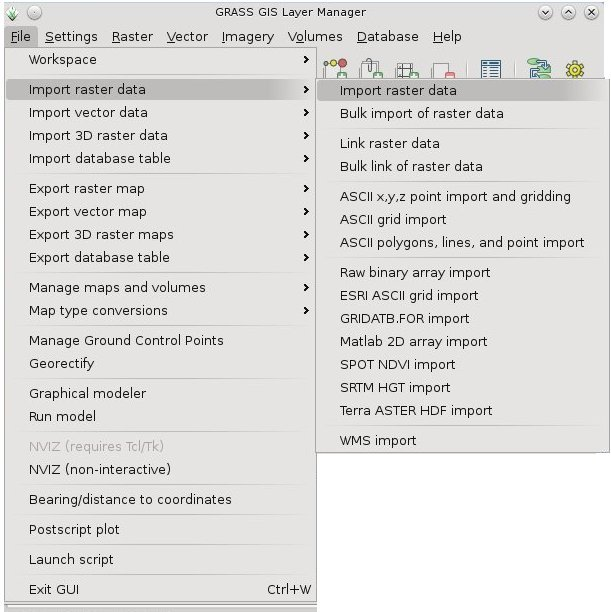Click the add grid layer toolbar icon
Image resolution: width=611 pixels, height=612 pixels.
(406, 70)
